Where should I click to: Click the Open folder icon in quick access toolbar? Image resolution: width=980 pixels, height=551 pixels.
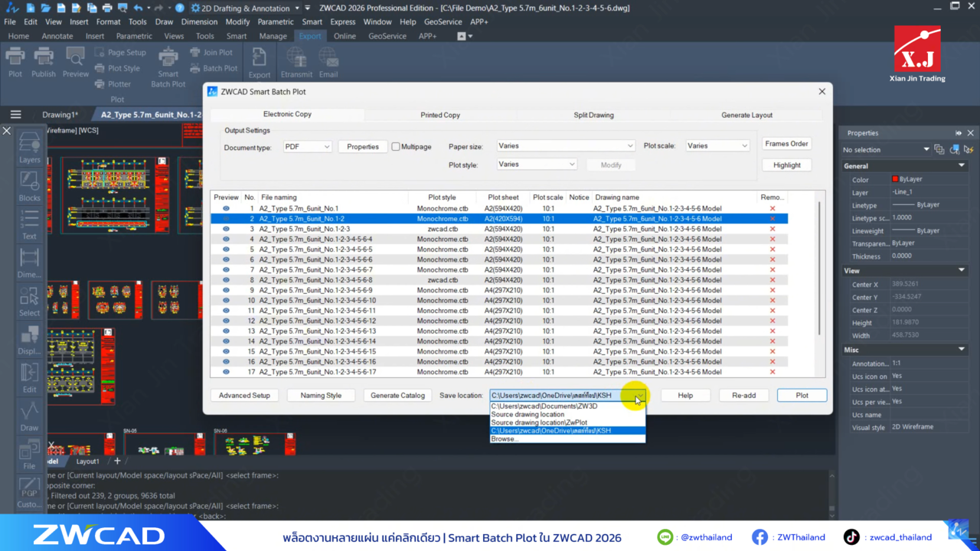tap(46, 8)
